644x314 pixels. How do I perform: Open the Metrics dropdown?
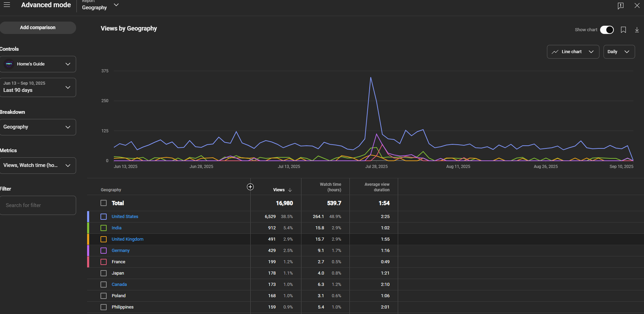point(38,166)
